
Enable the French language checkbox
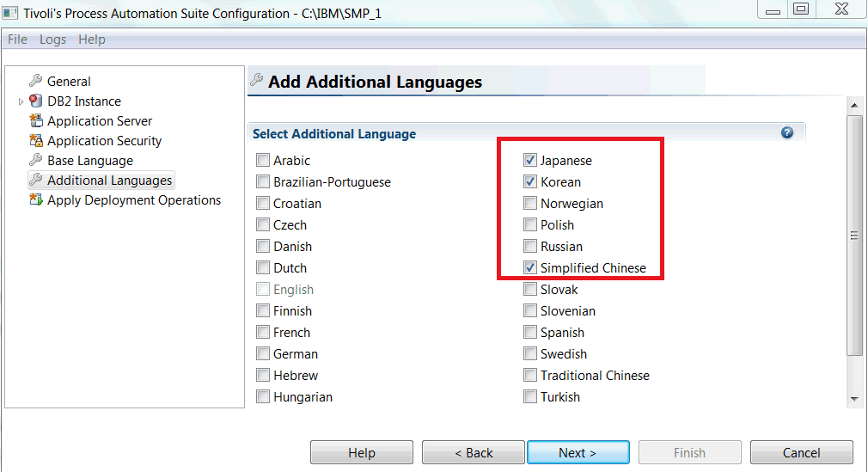(263, 332)
